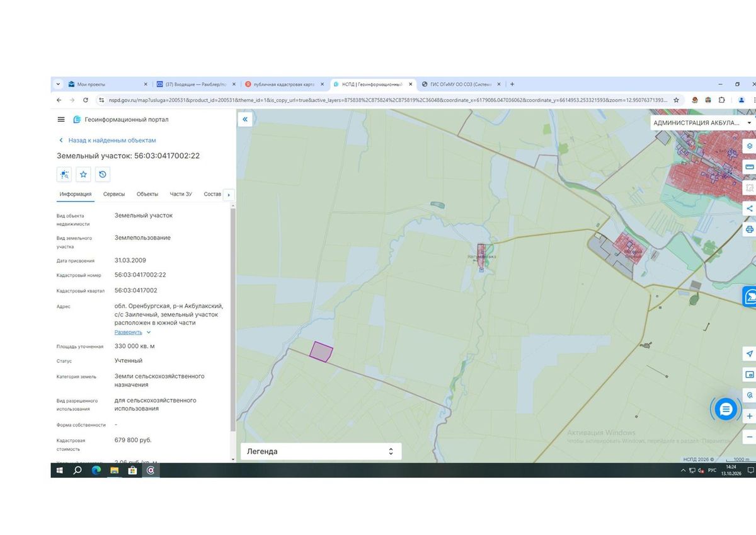Open a new browser tab
This screenshot has height=535, width=756.
pyautogui.click(x=512, y=84)
